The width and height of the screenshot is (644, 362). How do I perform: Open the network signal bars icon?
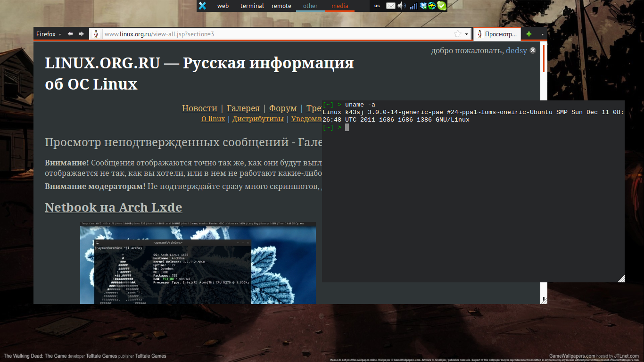[413, 6]
